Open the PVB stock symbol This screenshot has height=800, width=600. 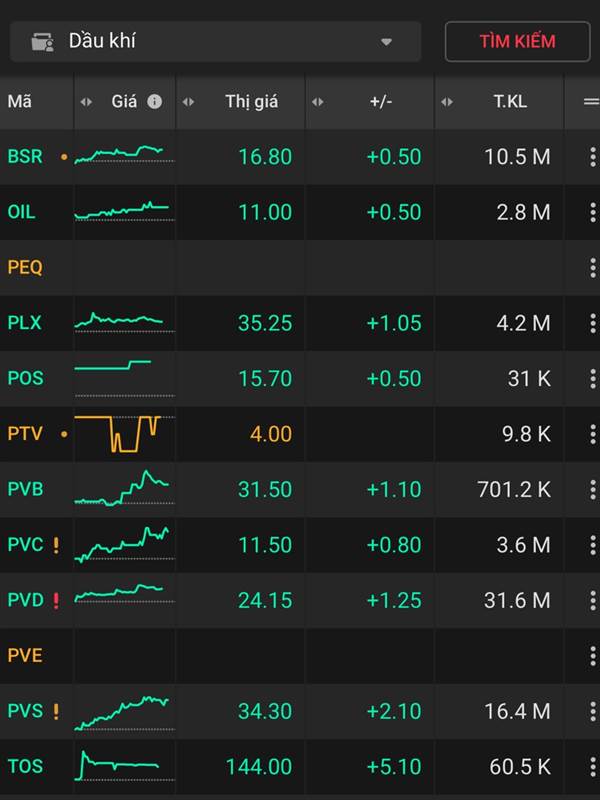[25, 490]
